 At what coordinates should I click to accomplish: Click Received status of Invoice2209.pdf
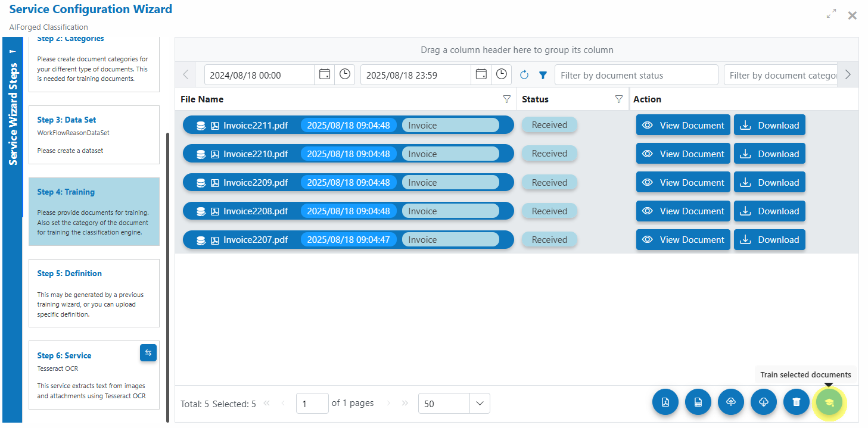tap(549, 182)
